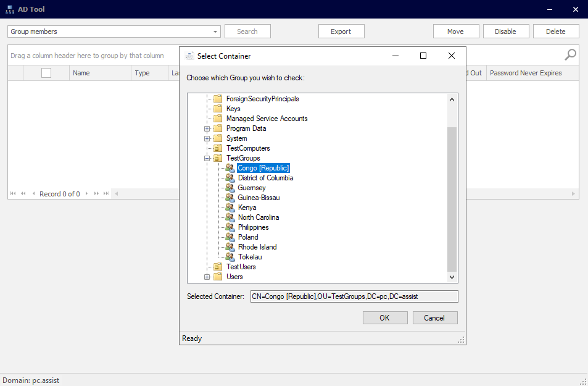This screenshot has width=588, height=386.
Task: Click the TestUsers organizational unit folder icon
Action: [x=217, y=267]
